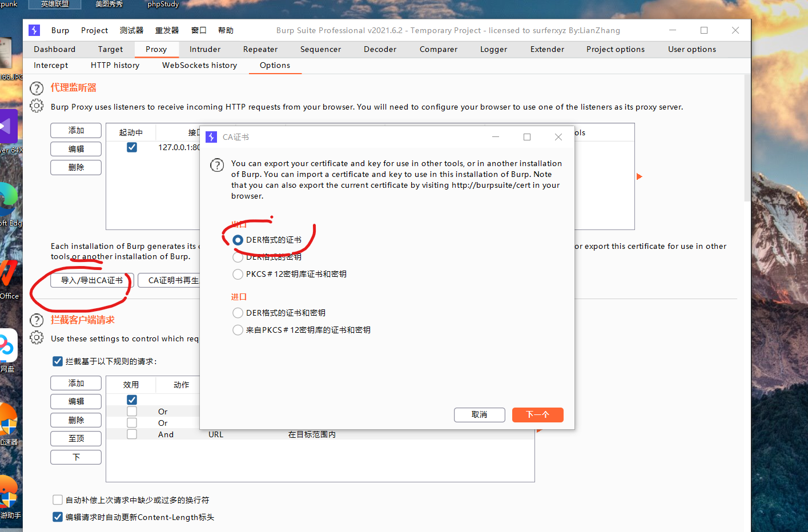Switch to the Logger tab
The height and width of the screenshot is (532, 808).
click(x=493, y=49)
